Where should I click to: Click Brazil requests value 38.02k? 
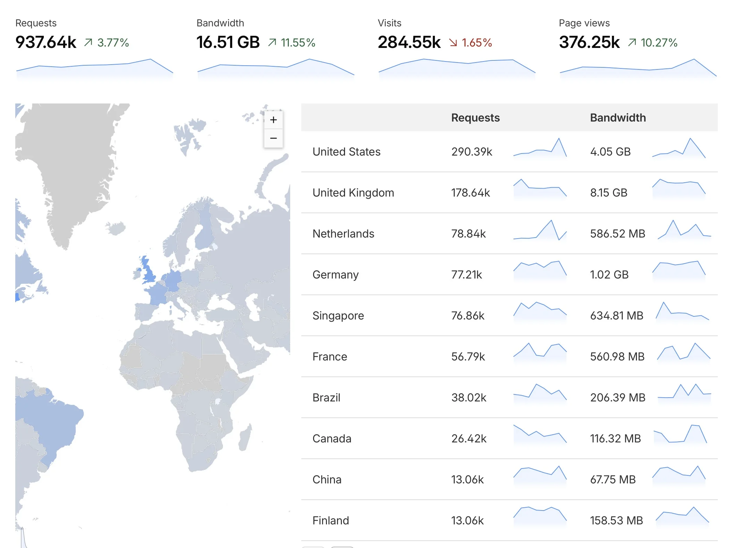[469, 398]
